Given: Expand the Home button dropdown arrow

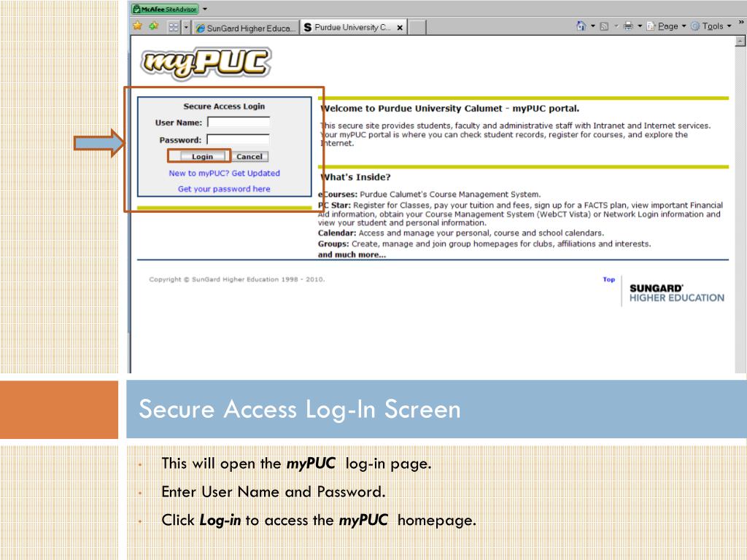Looking at the screenshot, I should pyautogui.click(x=593, y=26).
